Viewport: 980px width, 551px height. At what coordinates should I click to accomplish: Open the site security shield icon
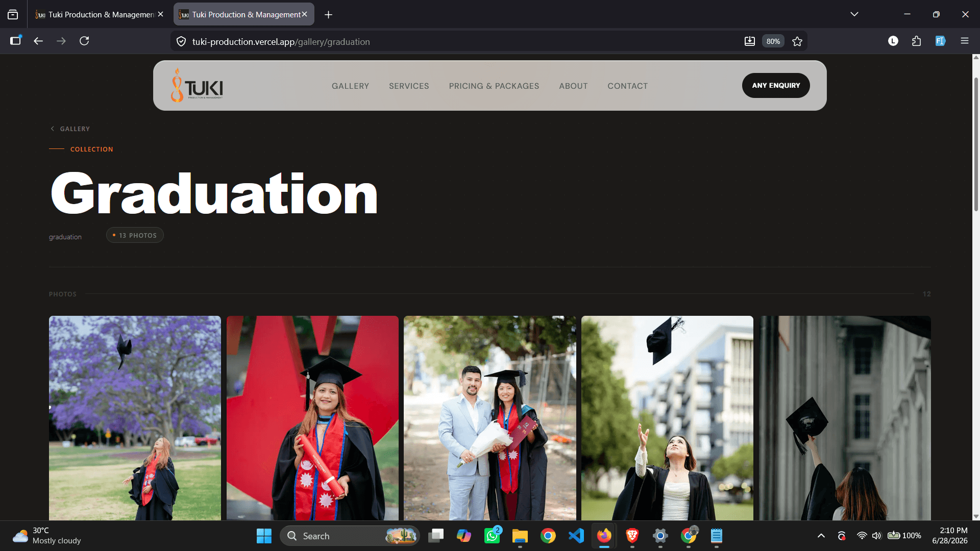point(181,41)
